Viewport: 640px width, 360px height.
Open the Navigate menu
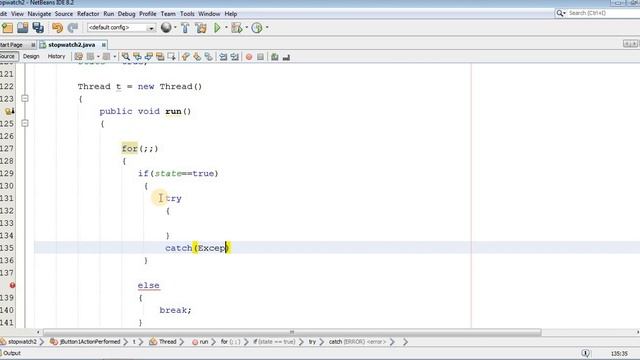point(39,14)
